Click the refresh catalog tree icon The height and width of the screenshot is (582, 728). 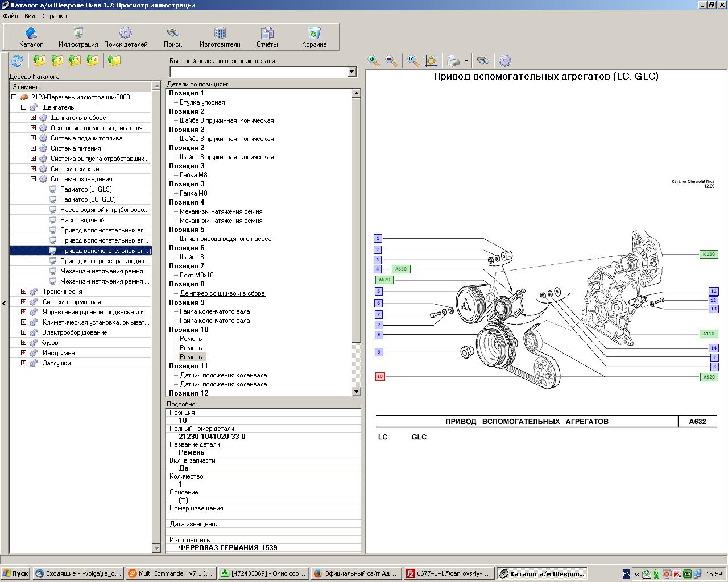coord(17,60)
